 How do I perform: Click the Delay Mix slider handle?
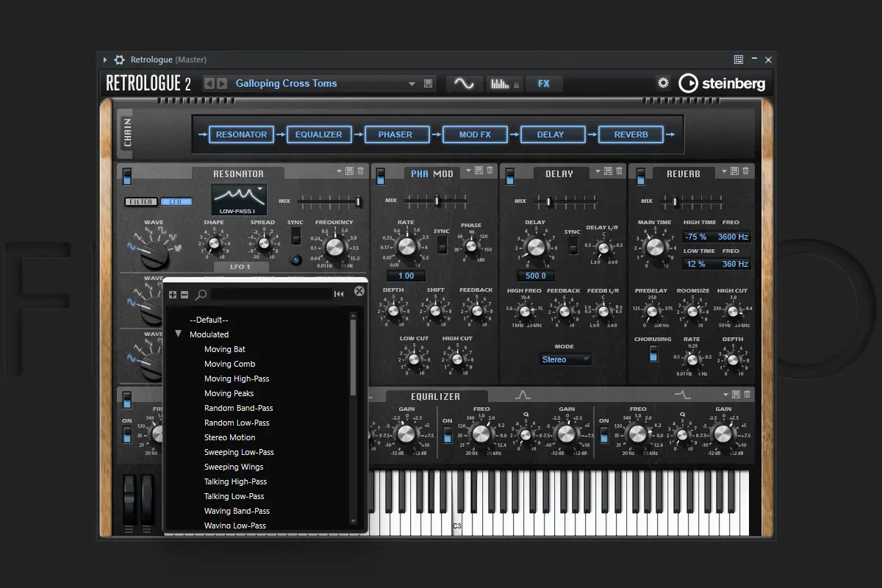pyautogui.click(x=548, y=201)
